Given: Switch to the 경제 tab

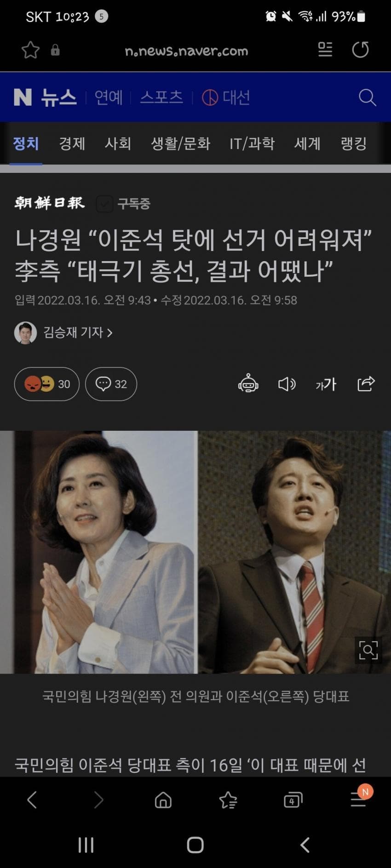Looking at the screenshot, I should [x=72, y=143].
